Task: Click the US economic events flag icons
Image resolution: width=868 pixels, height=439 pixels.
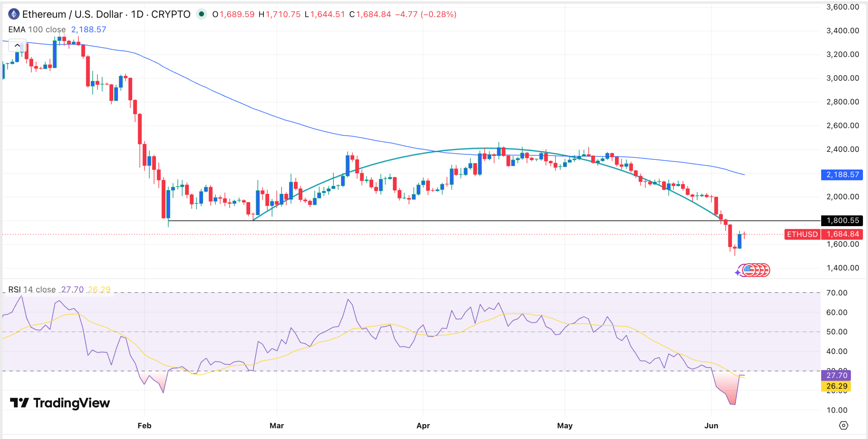Action: (x=755, y=270)
